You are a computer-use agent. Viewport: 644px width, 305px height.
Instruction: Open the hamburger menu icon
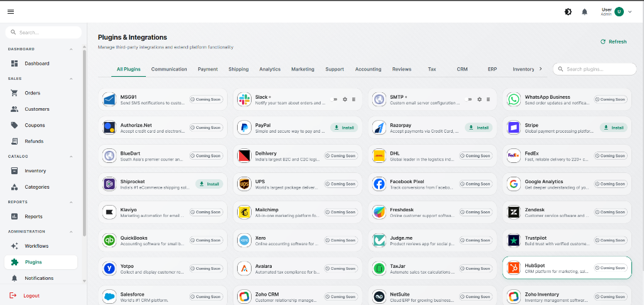11,12
